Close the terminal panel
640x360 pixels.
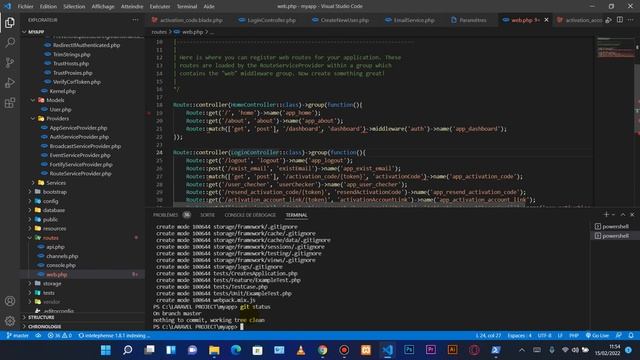point(632,215)
